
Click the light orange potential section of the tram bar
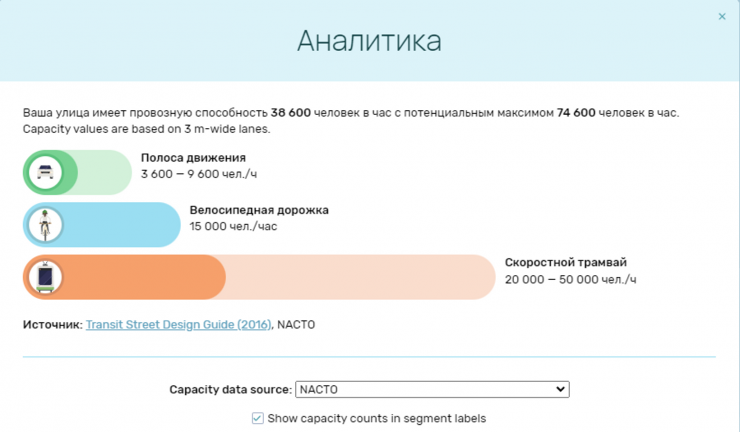pyautogui.click(x=360, y=277)
